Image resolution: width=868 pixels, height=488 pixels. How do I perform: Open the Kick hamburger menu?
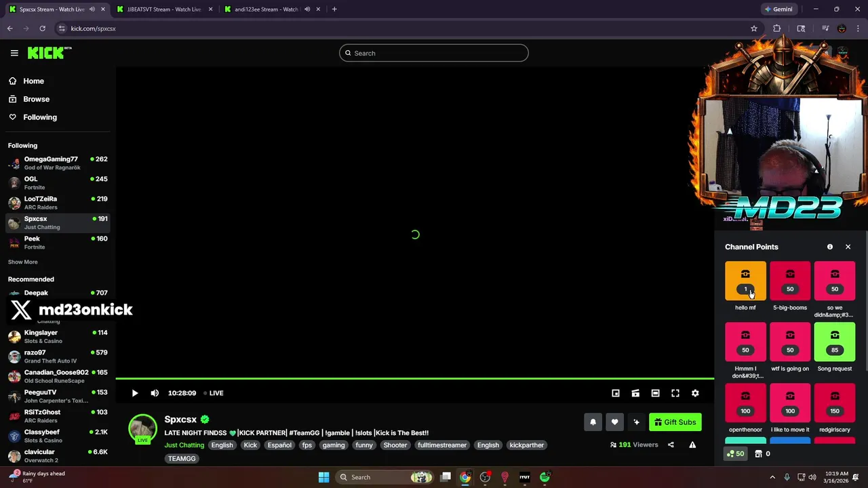[x=14, y=53]
